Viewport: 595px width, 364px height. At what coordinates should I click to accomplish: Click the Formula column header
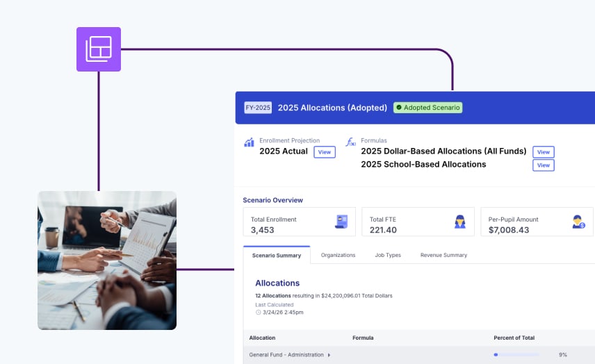click(x=363, y=338)
